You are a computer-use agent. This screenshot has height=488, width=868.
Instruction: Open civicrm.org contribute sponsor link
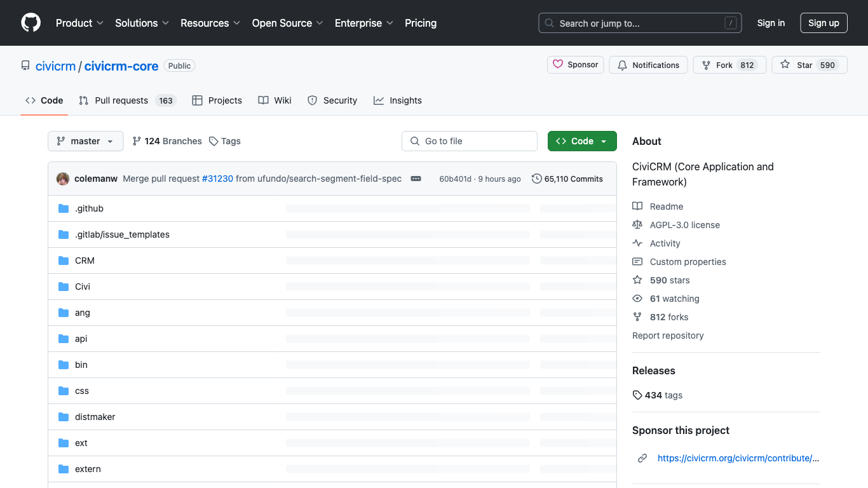click(738, 458)
